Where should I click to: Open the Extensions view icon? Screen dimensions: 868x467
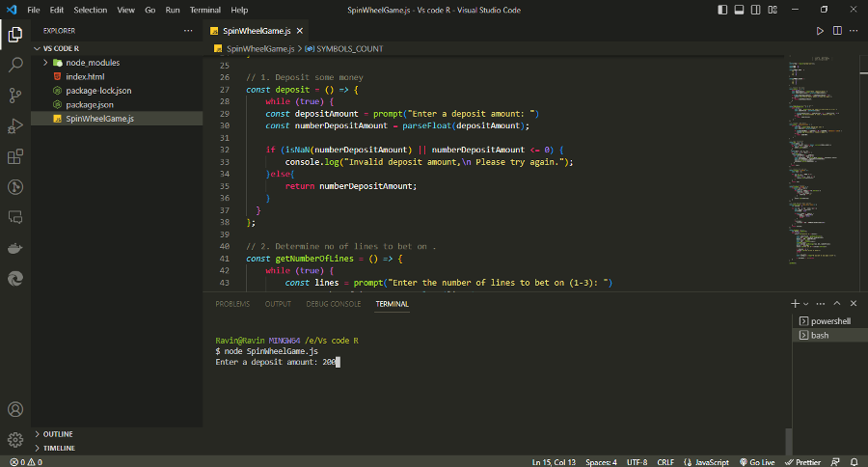[x=15, y=156]
